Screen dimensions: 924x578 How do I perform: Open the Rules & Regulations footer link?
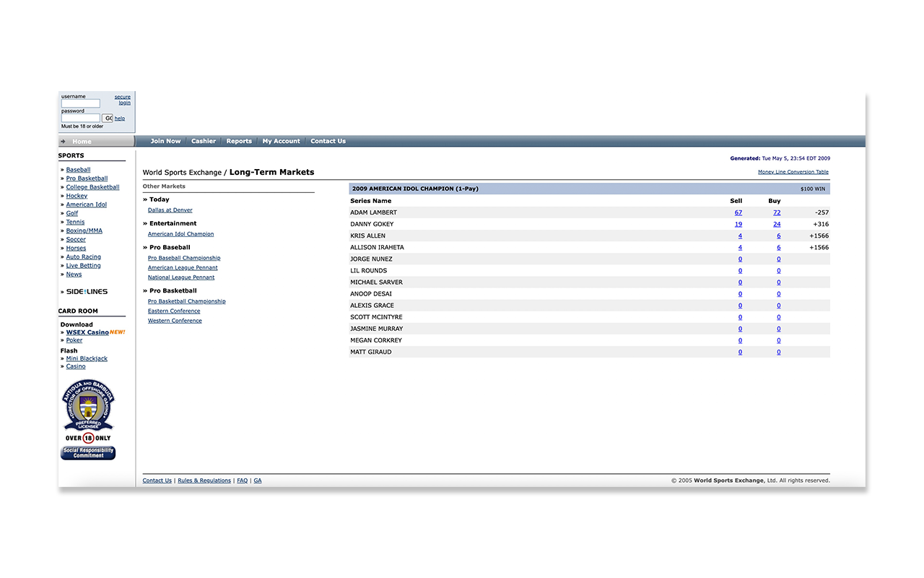tap(204, 480)
